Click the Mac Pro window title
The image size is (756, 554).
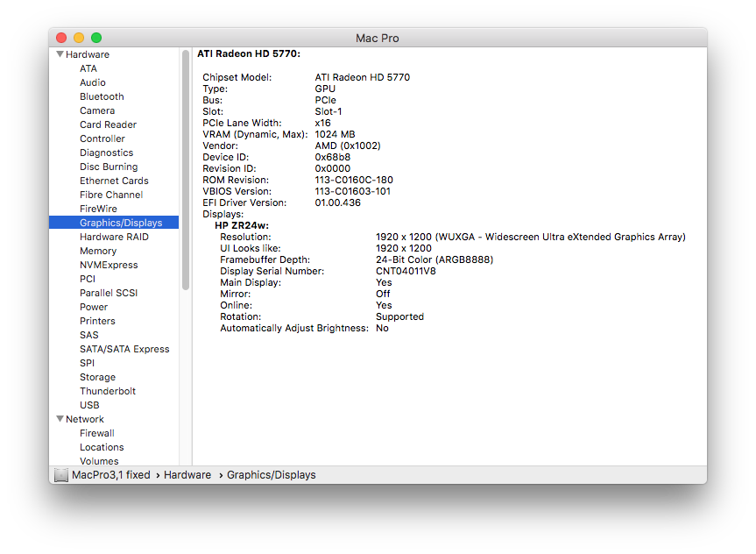(378, 38)
